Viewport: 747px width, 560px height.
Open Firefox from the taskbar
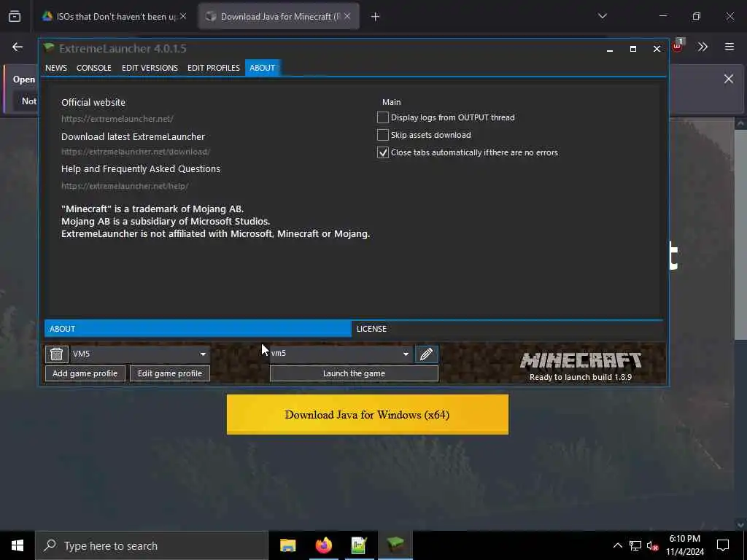[323, 545]
